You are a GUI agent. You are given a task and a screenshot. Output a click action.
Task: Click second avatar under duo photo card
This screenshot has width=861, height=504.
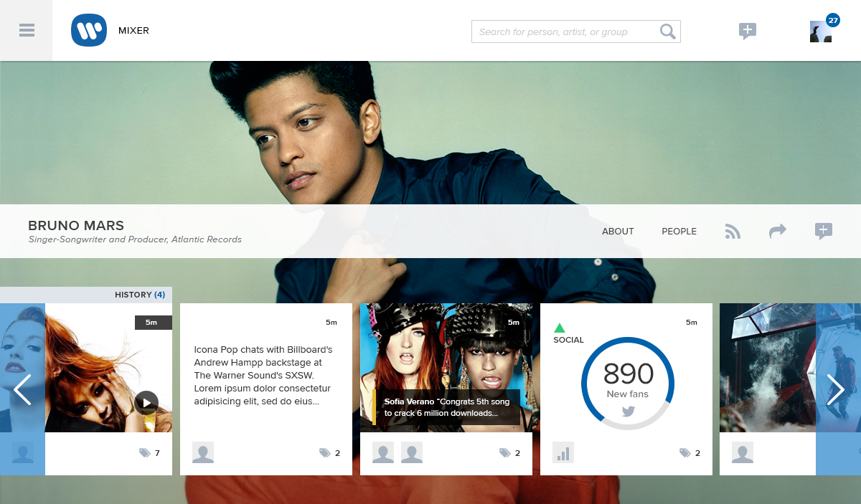pyautogui.click(x=412, y=452)
